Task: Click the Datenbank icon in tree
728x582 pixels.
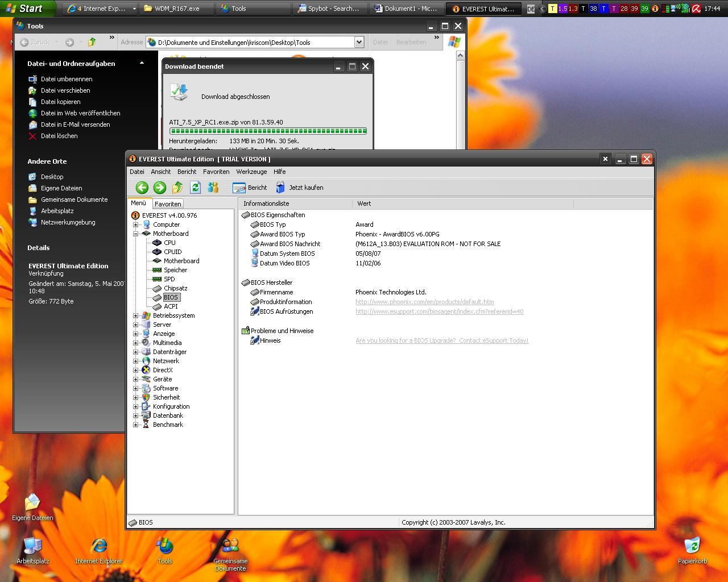Action: pyautogui.click(x=146, y=415)
